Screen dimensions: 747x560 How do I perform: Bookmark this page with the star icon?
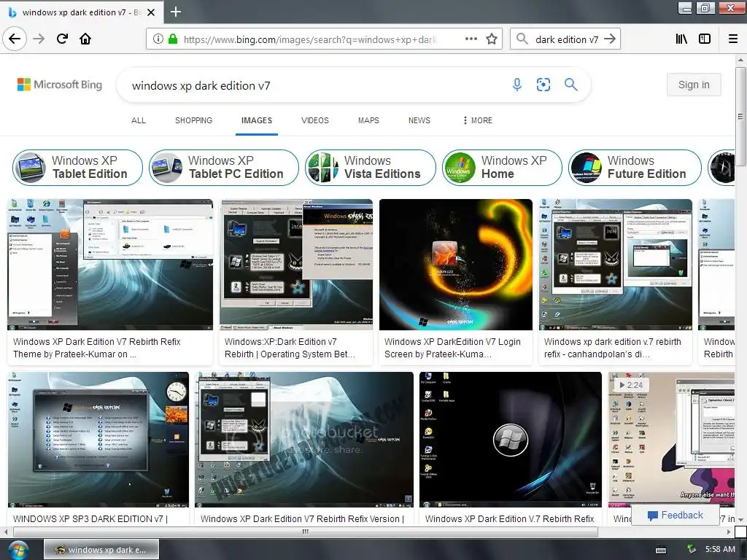click(x=492, y=39)
